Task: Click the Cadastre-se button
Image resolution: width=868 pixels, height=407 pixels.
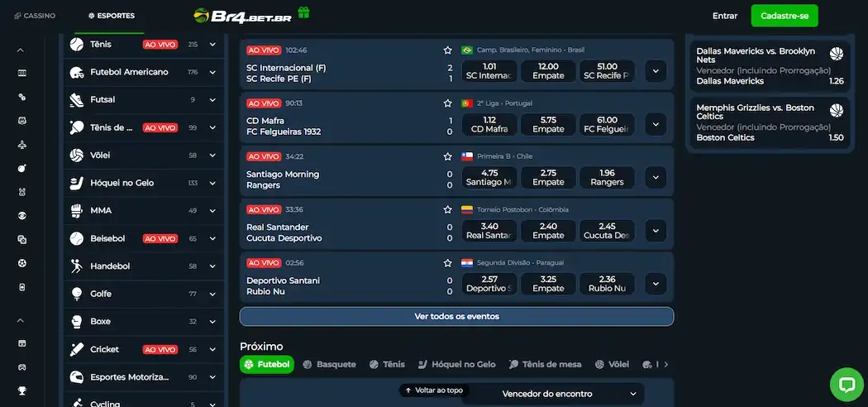Action: pos(785,16)
